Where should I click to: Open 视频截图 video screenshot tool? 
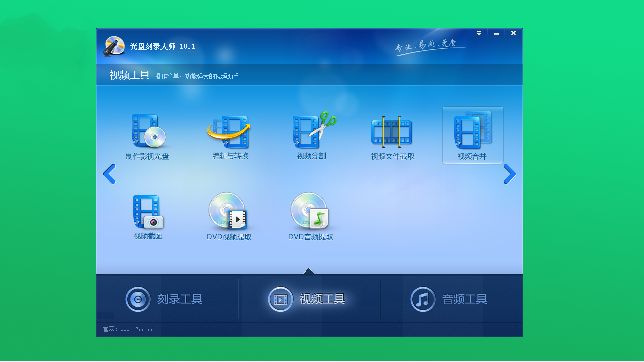148,217
